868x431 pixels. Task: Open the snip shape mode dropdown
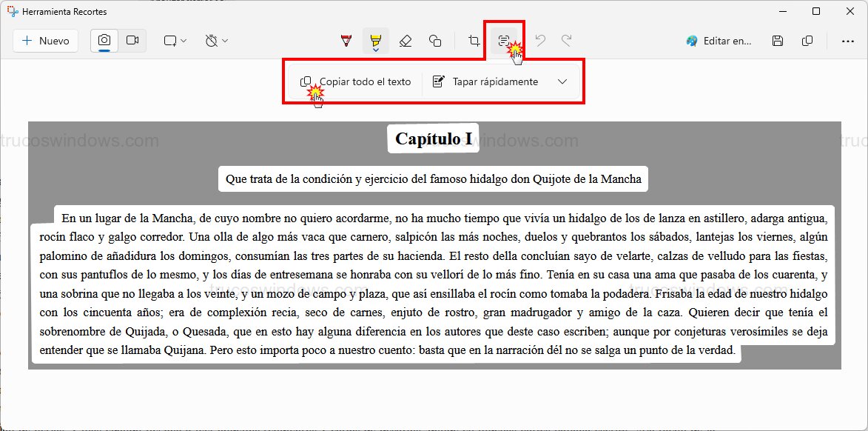click(x=174, y=41)
